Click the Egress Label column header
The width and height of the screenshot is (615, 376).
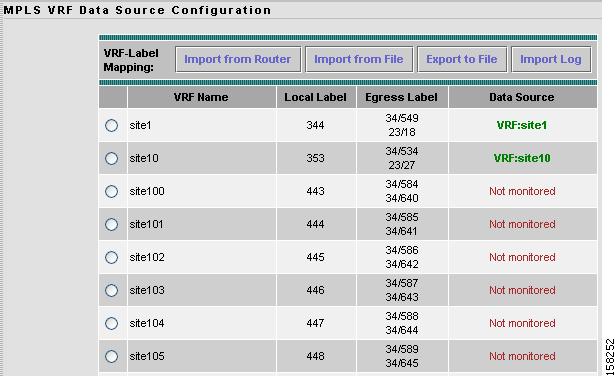click(x=402, y=97)
